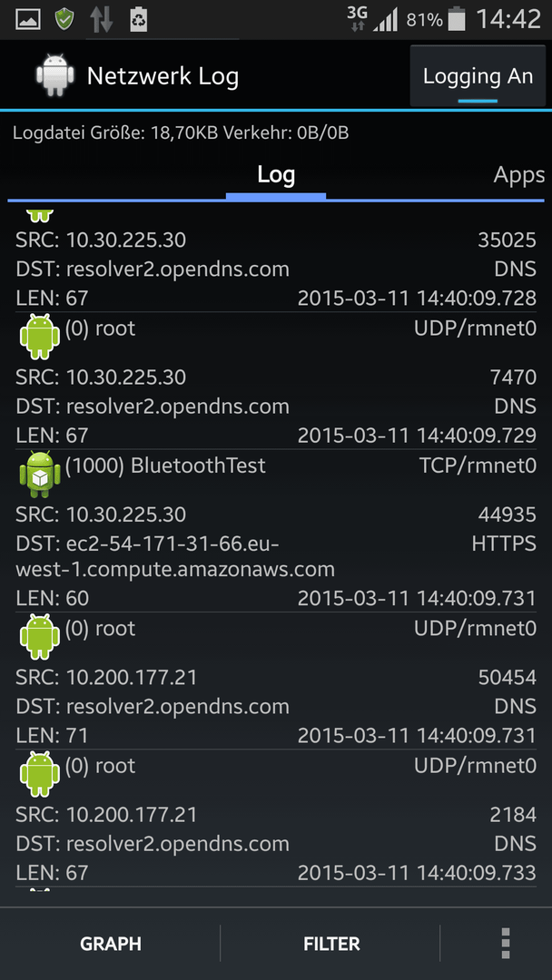Tap the SRC 10.200.177.21 port 50454 line
Viewport: 552px width, 980px height.
pos(276,677)
